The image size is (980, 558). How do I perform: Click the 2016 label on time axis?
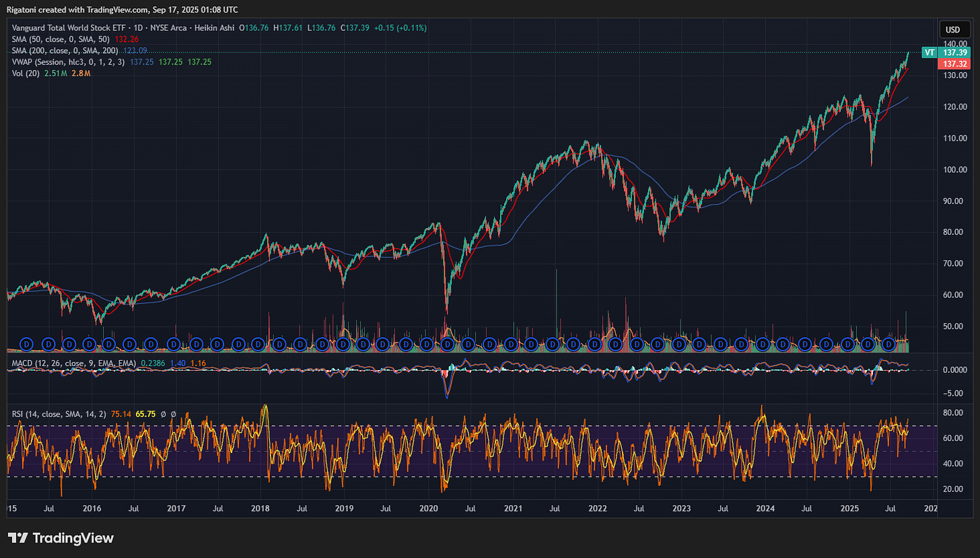[92, 509]
